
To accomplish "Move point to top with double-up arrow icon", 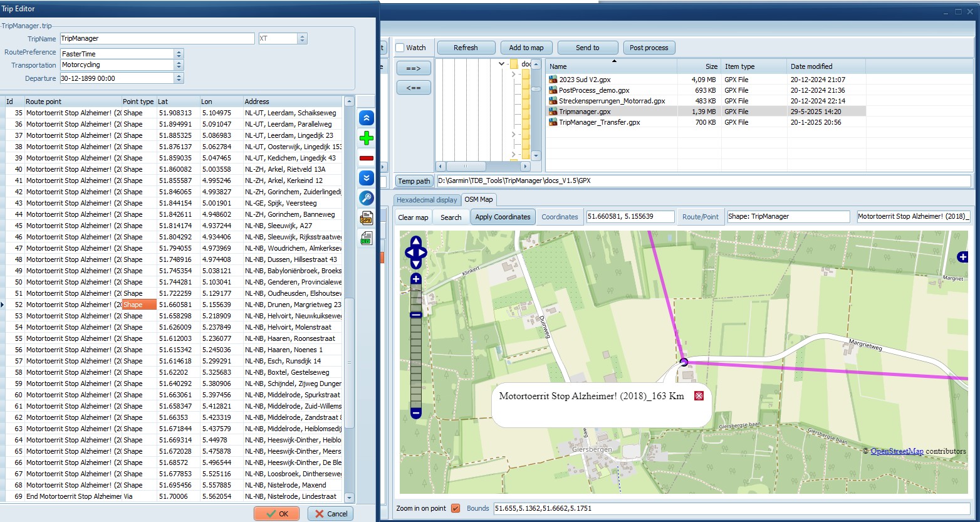I will (367, 118).
